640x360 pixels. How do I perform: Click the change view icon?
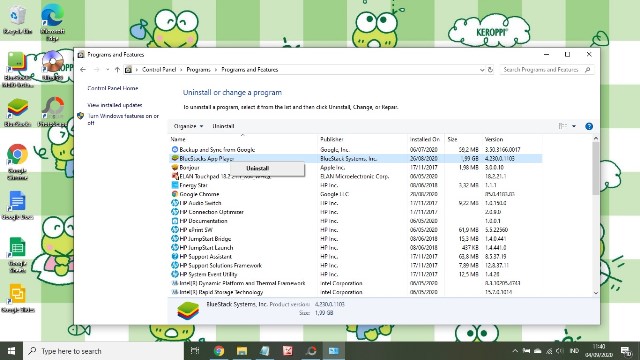(563, 126)
